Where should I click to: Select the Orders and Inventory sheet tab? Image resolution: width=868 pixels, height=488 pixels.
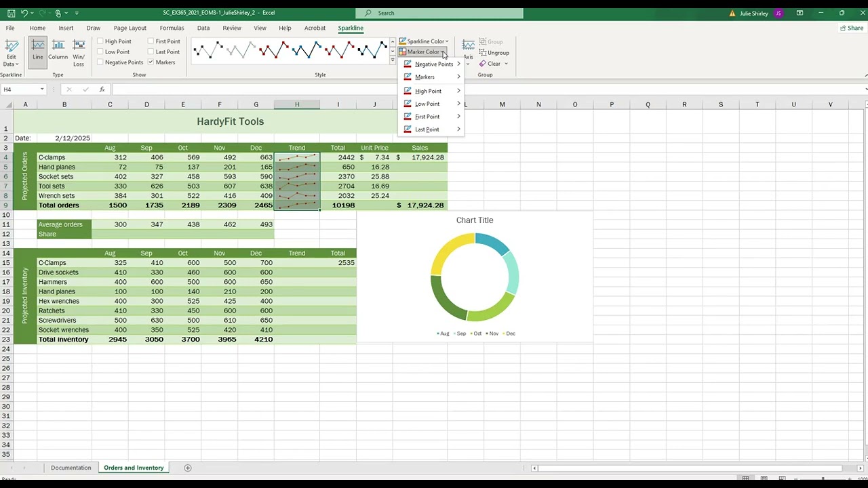(x=134, y=468)
